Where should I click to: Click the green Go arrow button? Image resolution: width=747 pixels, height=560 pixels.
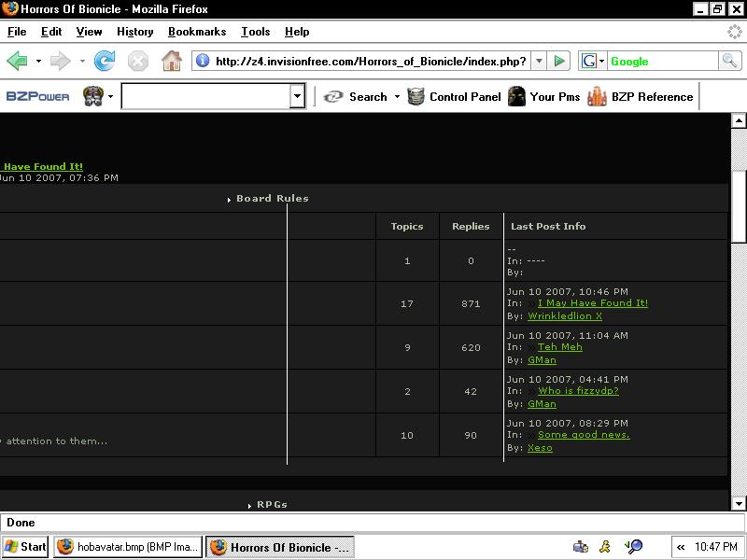558,61
